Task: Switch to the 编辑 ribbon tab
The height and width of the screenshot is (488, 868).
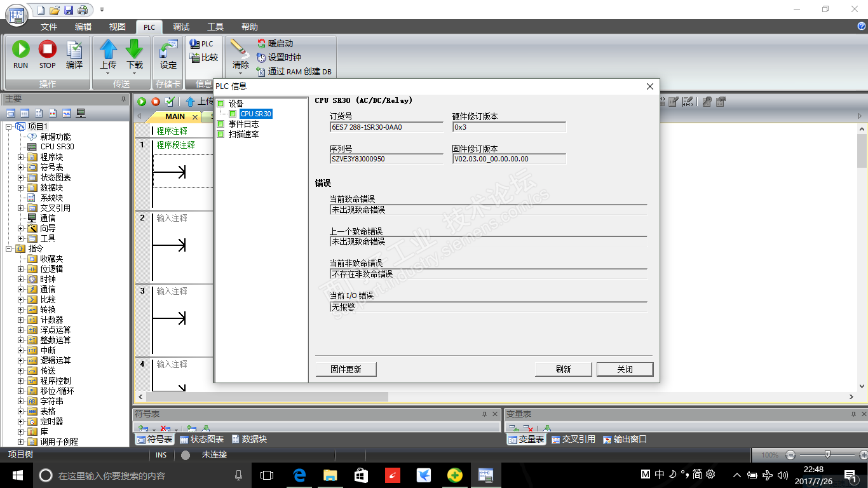Action: pyautogui.click(x=83, y=27)
